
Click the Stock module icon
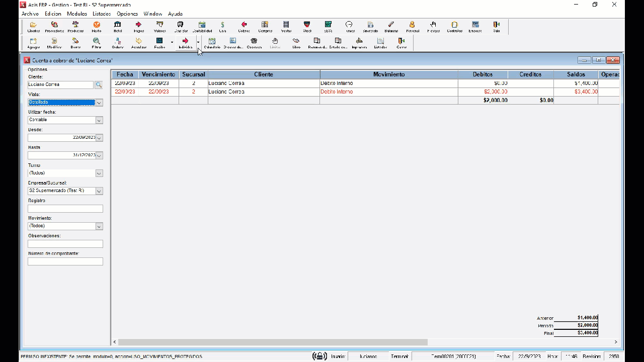click(x=307, y=26)
